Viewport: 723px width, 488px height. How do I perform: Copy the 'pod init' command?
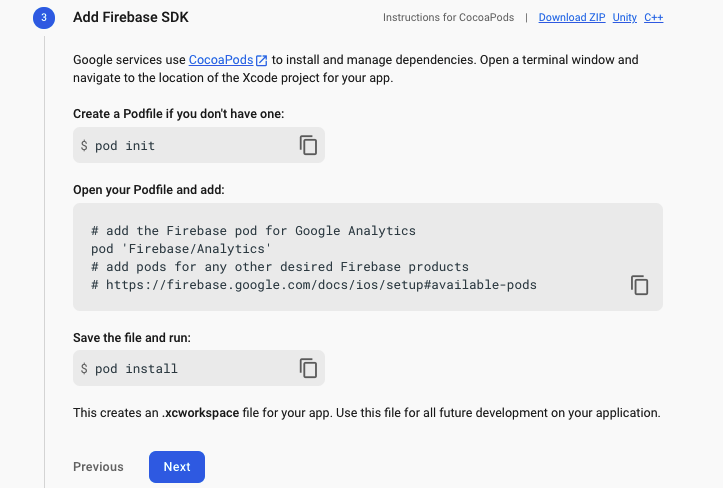point(308,145)
